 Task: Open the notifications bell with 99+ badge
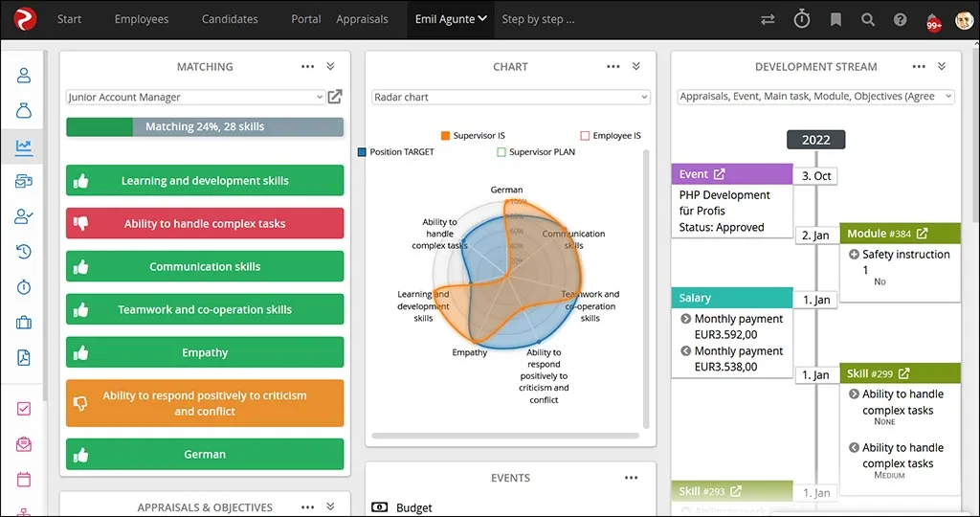[x=933, y=20]
